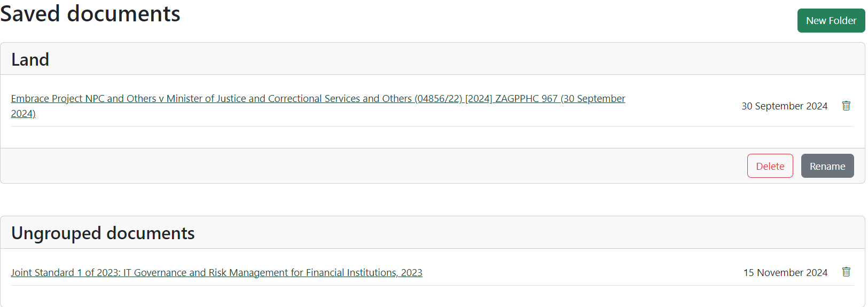Click "Embrace Project NPC" at start of link
The image size is (868, 307).
(x=58, y=99)
